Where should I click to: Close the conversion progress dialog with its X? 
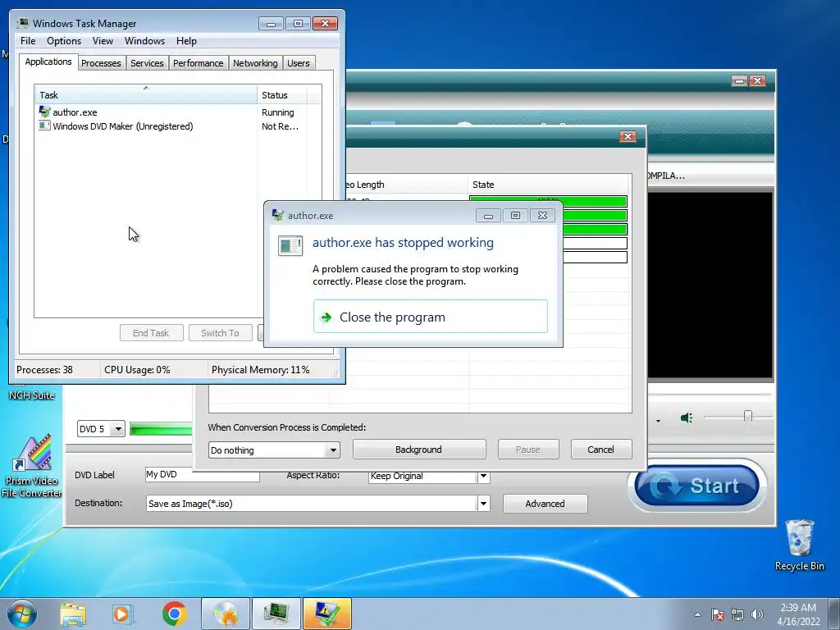point(628,137)
